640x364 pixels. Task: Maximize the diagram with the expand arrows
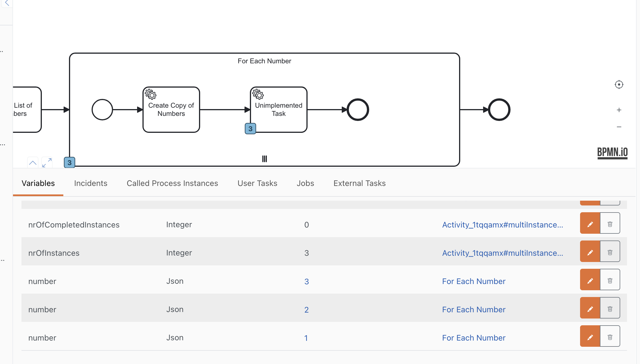click(47, 162)
